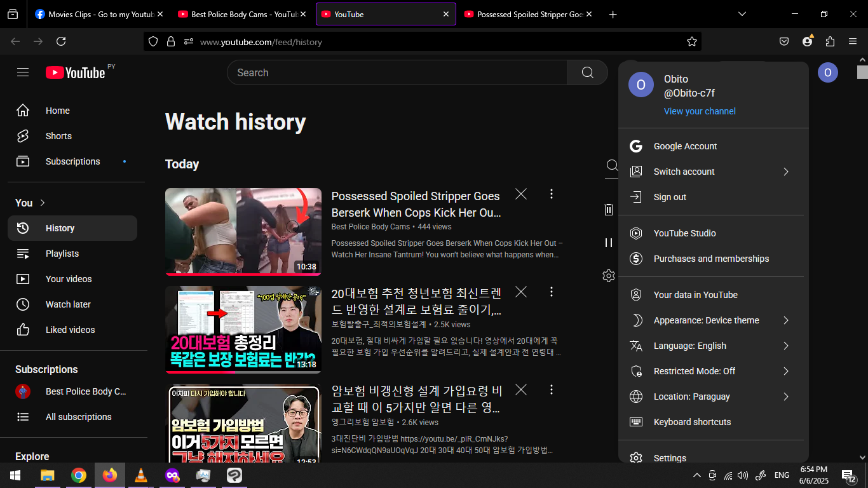Remove the 20대보험 video from watch history
Screen dimensions: 868x488
pyautogui.click(x=521, y=292)
